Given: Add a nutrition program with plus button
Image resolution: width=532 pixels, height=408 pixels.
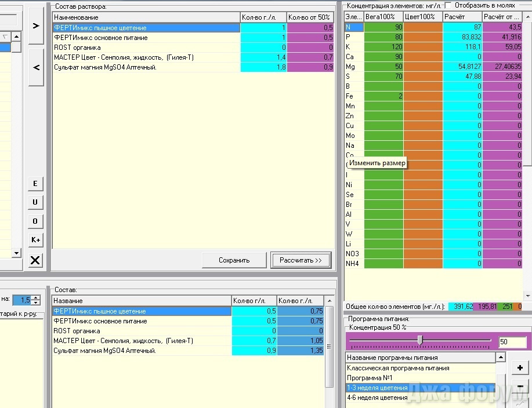Looking at the screenshot, I should point(520,368).
